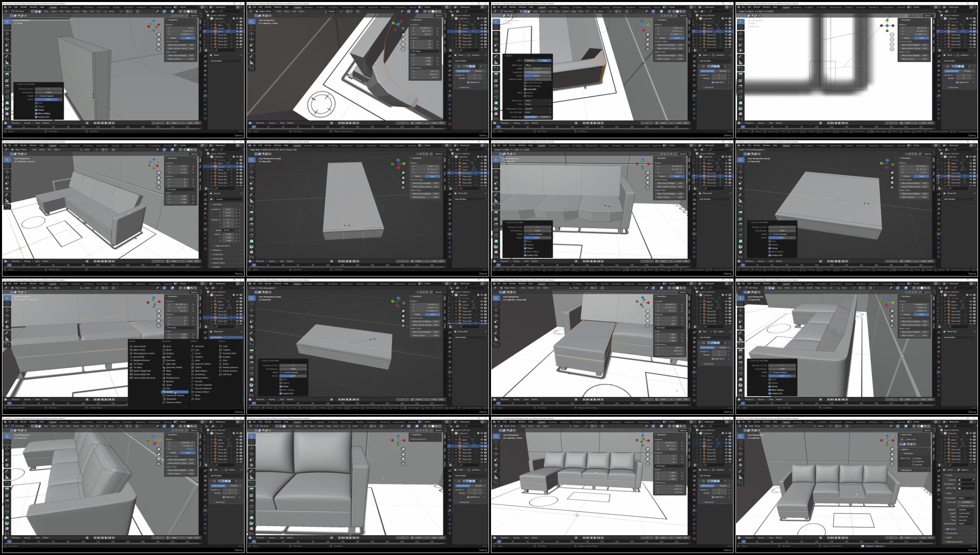Uncheck Loop Slide in the Bevel panel

pos(525,89)
